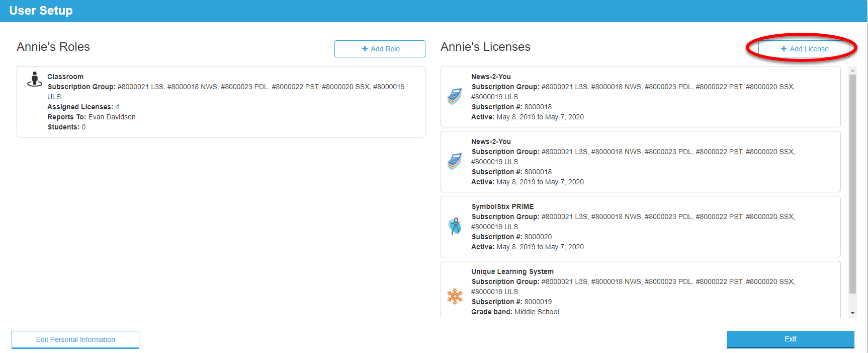Click the Active date line under SymbolStix PRIME

pyautogui.click(x=528, y=247)
